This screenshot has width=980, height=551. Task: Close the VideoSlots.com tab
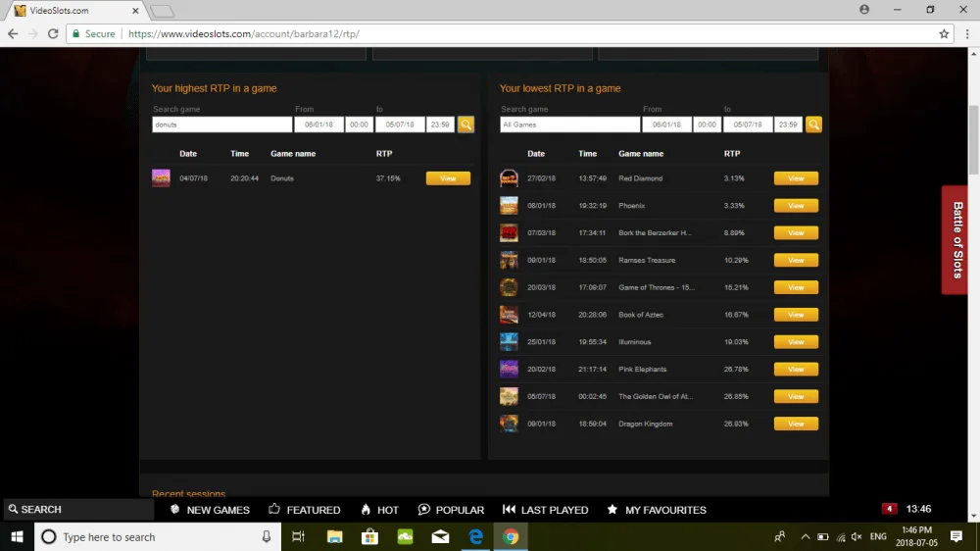[135, 11]
